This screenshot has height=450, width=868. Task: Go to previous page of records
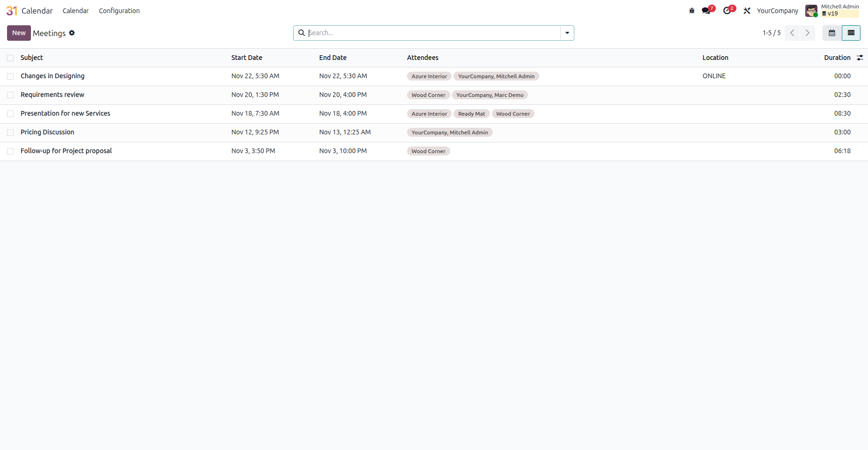[x=792, y=33]
